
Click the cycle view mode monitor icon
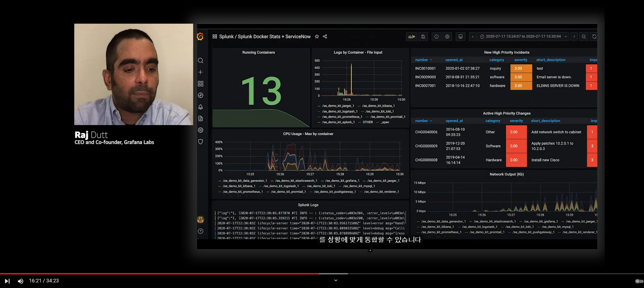coord(460,36)
